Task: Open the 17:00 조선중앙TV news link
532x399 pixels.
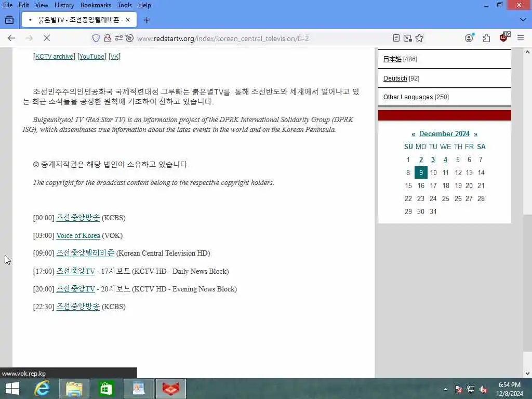Action: click(x=76, y=271)
